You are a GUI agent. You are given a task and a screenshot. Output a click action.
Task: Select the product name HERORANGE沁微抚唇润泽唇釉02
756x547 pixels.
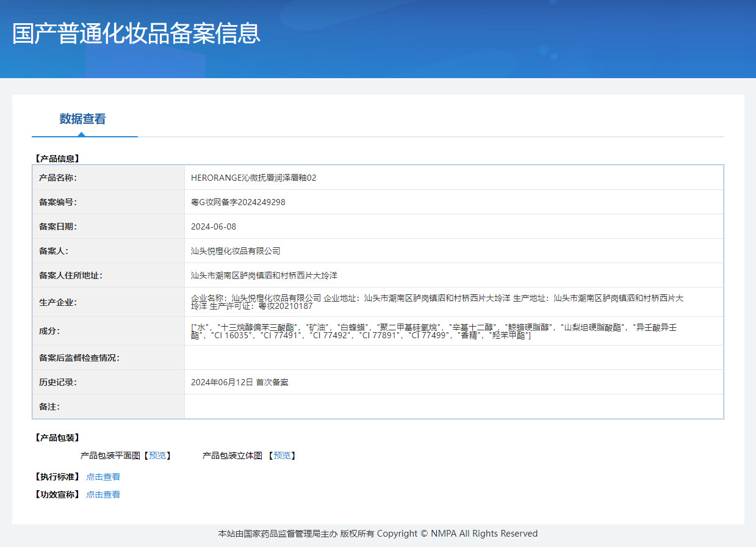click(x=254, y=178)
